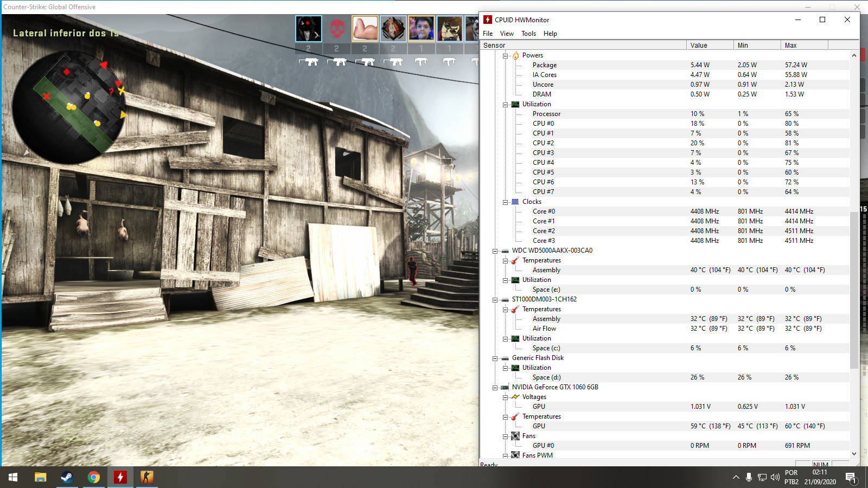
Task: Select the black masked player avatar
Action: [309, 29]
